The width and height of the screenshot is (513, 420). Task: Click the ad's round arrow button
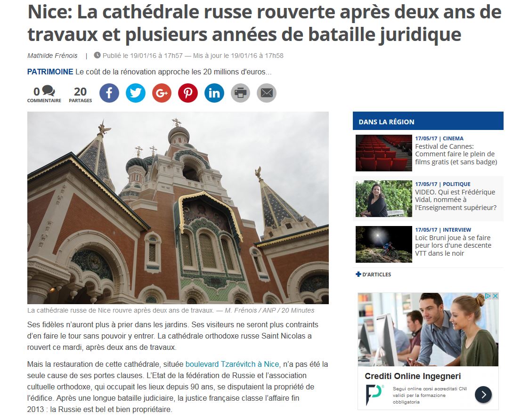tap(483, 394)
